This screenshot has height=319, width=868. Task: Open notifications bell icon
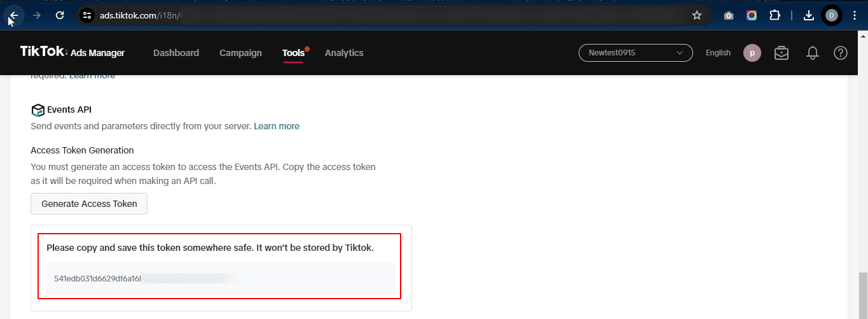click(x=812, y=53)
